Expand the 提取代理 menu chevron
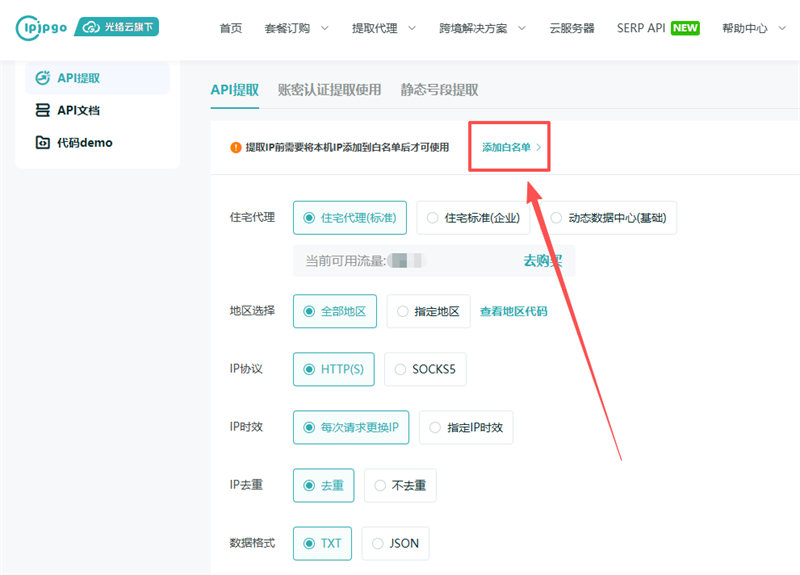This screenshot has height=575, width=800. tap(412, 28)
